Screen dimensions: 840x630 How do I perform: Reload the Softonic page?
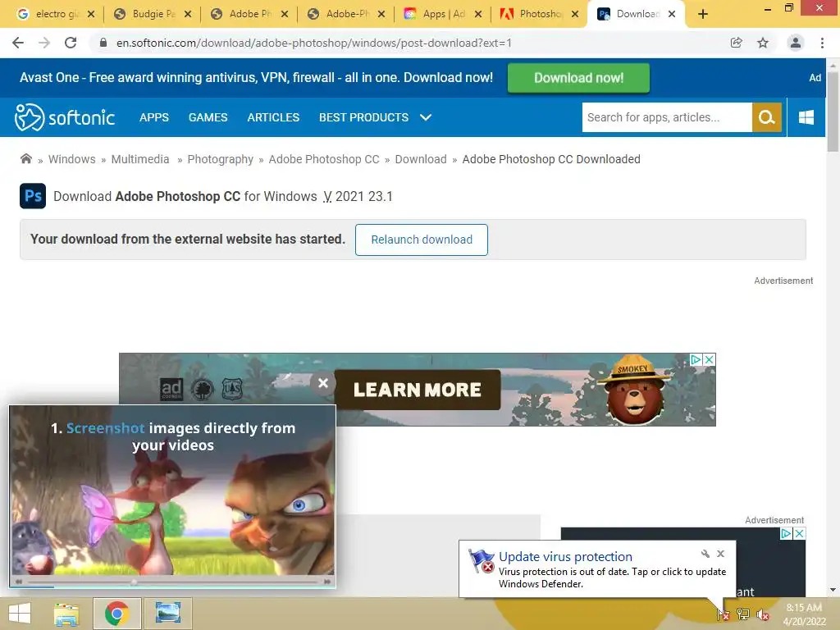(71, 43)
